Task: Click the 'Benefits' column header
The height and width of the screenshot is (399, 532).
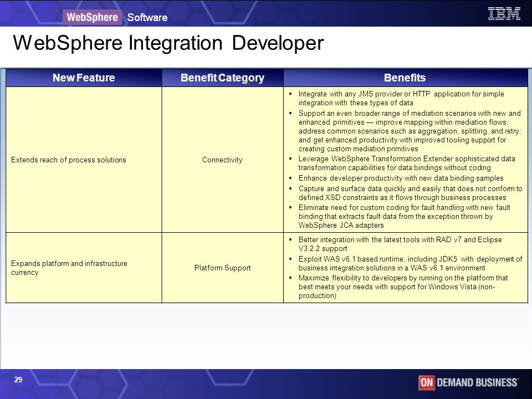Action: click(x=406, y=78)
